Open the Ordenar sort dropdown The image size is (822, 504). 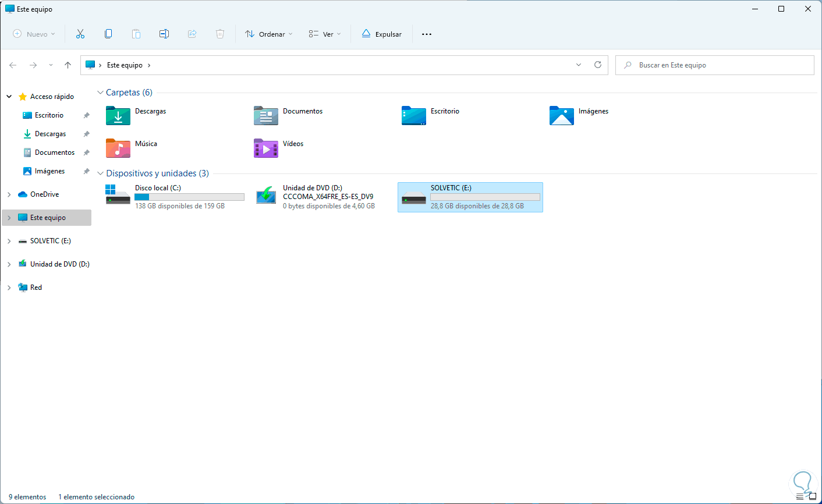click(x=269, y=34)
